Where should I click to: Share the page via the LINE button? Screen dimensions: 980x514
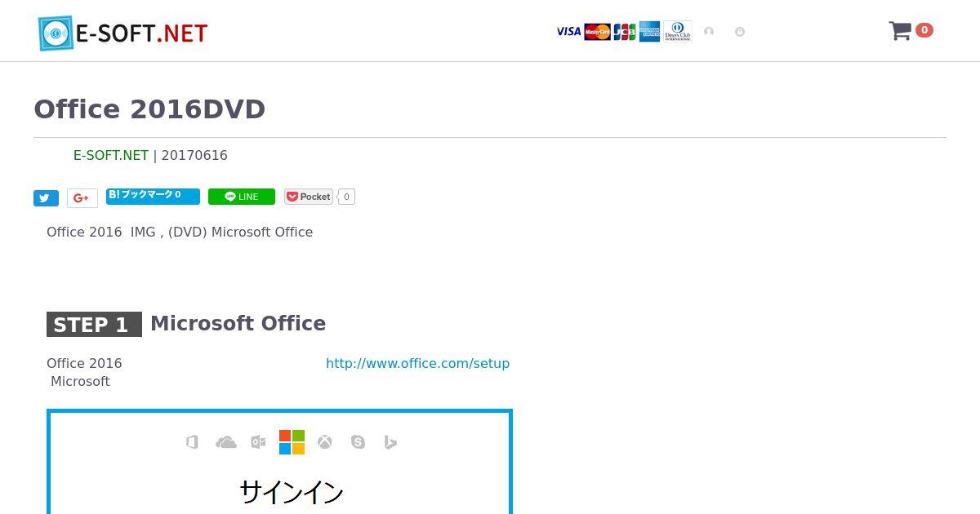click(x=242, y=197)
